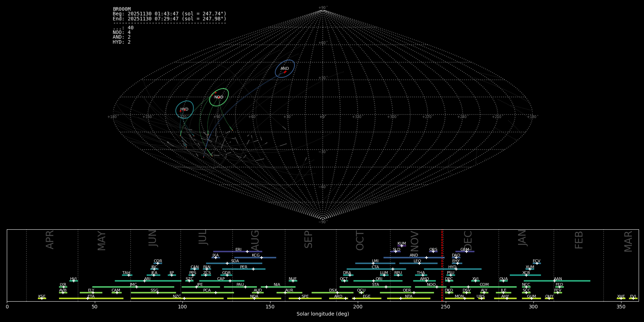Screen dimensions: 644x322
Task: Click the APR month label in timeline
Action: 50,240
